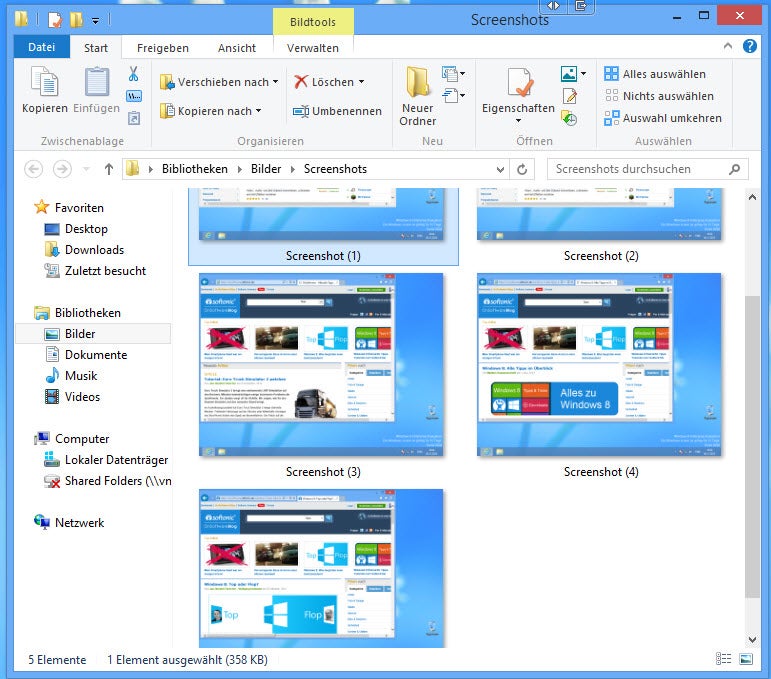Click Alles auswählen to select all
Screen dimensions: 771x679
[x=654, y=74]
